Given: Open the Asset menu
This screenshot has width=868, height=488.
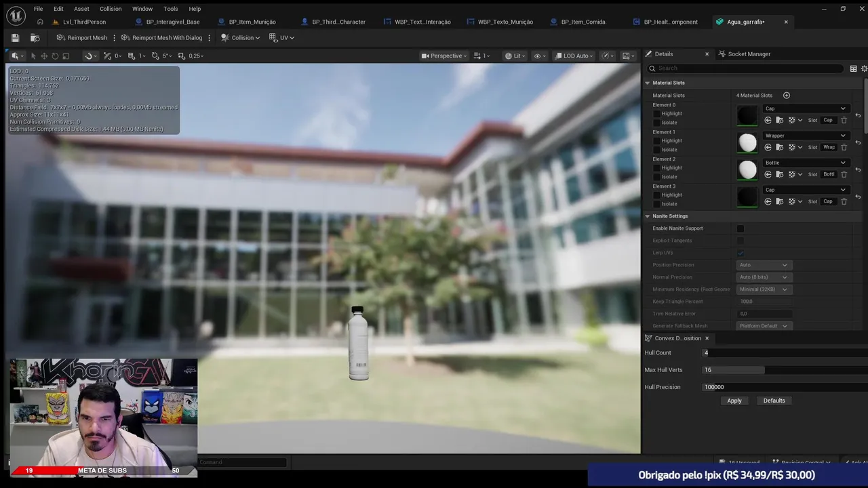Looking at the screenshot, I should coord(81,9).
